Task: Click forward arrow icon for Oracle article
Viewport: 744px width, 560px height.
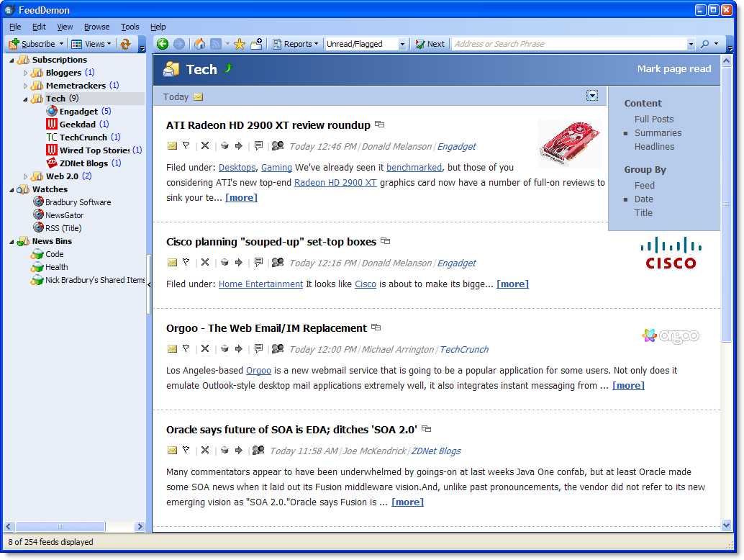Action: point(239,451)
